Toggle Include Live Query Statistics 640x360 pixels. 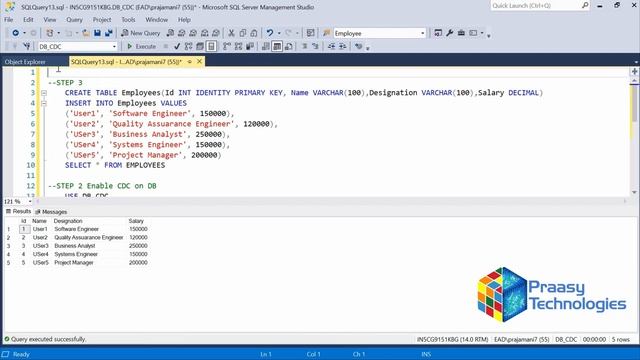coord(238,47)
